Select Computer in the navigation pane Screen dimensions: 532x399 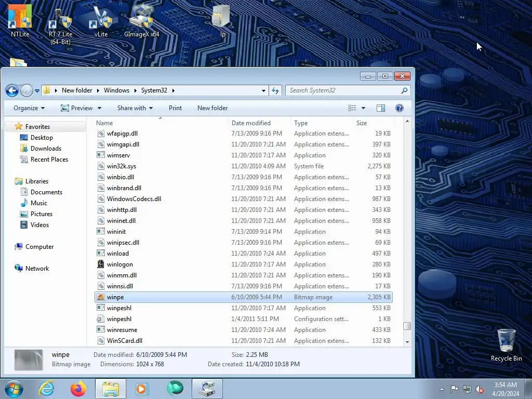click(39, 247)
